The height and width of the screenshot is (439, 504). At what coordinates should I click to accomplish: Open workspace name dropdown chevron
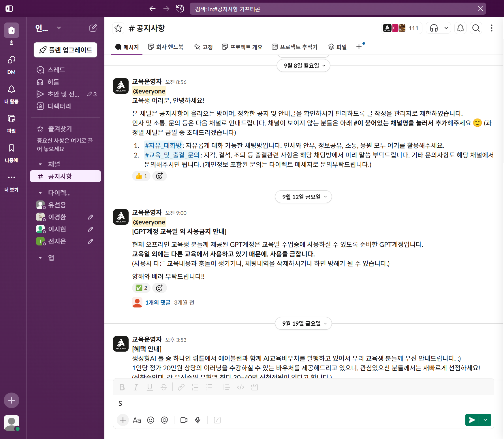[59, 28]
